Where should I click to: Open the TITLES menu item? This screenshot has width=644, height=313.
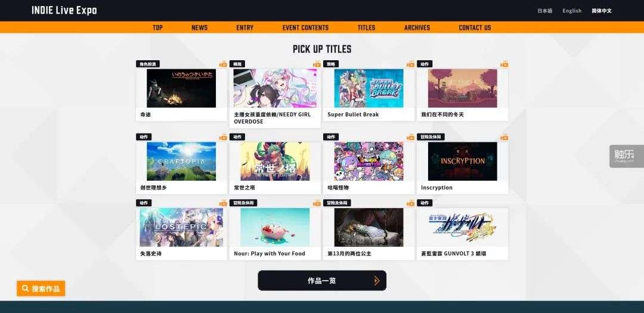[366, 27]
